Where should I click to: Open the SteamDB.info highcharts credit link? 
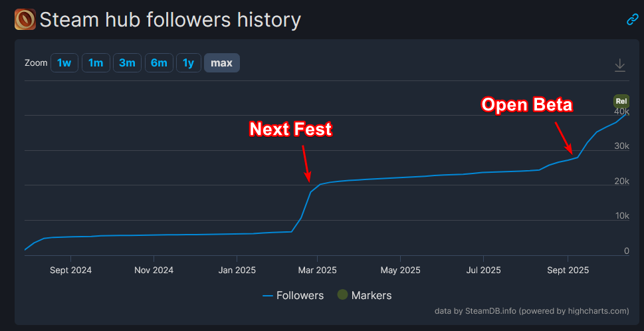pyautogui.click(x=531, y=310)
